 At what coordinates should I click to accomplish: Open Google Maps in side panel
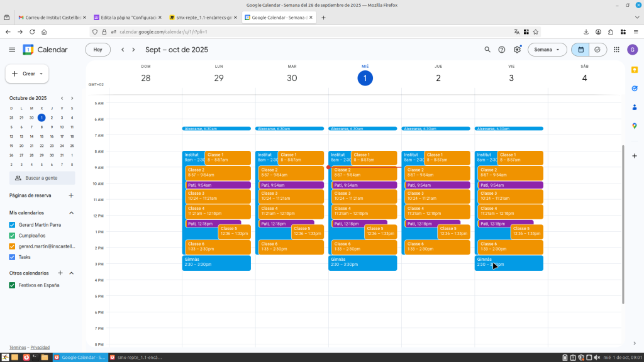[635, 126]
